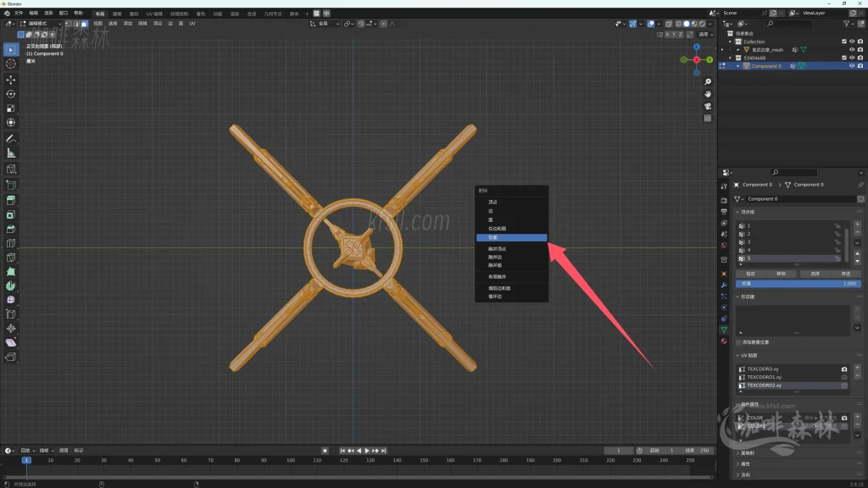The image size is (868, 488).
Task: Select the Rotate tool in left toolbar
Action: point(11,94)
